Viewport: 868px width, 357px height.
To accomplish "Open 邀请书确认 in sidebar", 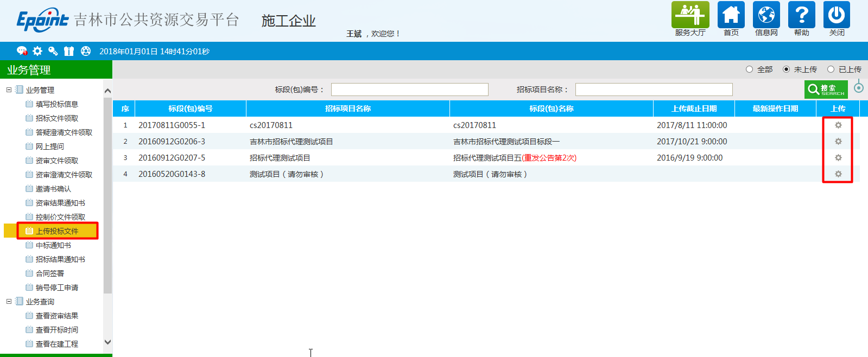I will tap(53, 189).
